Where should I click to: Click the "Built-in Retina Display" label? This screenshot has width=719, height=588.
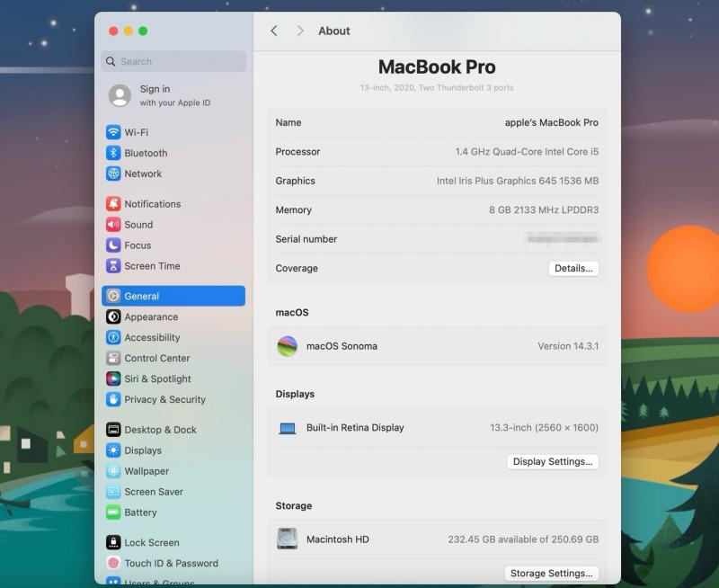point(355,427)
